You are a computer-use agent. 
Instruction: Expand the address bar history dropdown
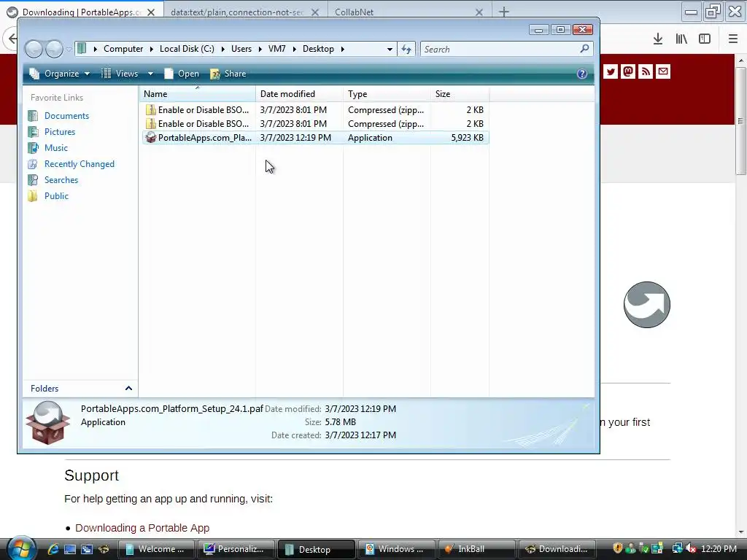point(390,49)
